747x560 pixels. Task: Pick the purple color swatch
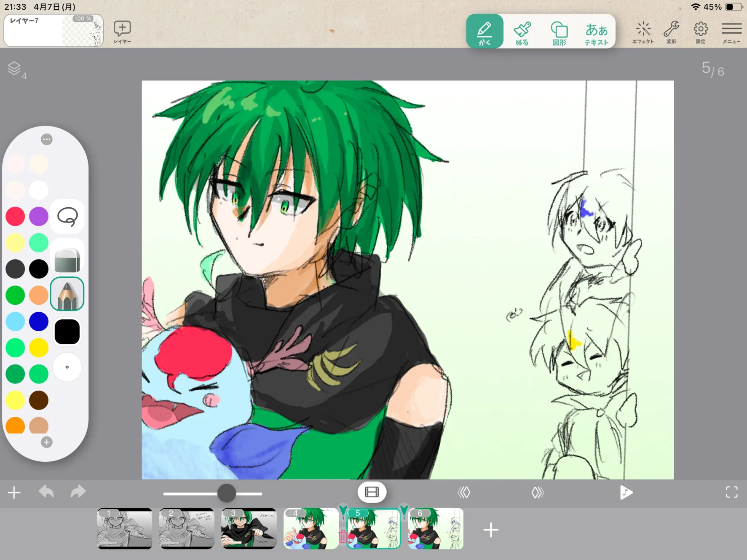pyautogui.click(x=39, y=216)
